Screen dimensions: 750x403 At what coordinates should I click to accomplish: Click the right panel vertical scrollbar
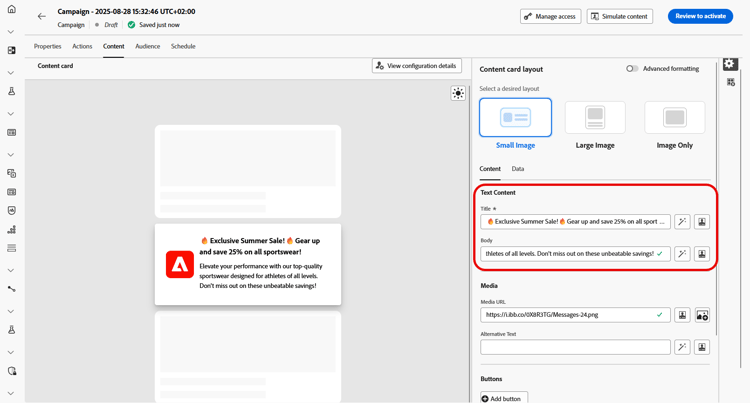[x=716, y=197]
